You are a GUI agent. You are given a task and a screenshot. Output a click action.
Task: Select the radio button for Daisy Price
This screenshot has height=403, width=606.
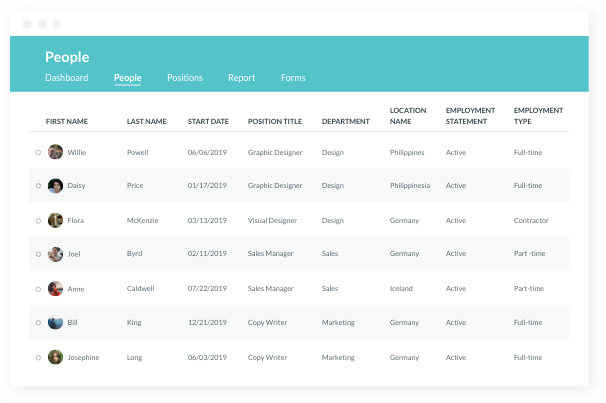(38, 186)
